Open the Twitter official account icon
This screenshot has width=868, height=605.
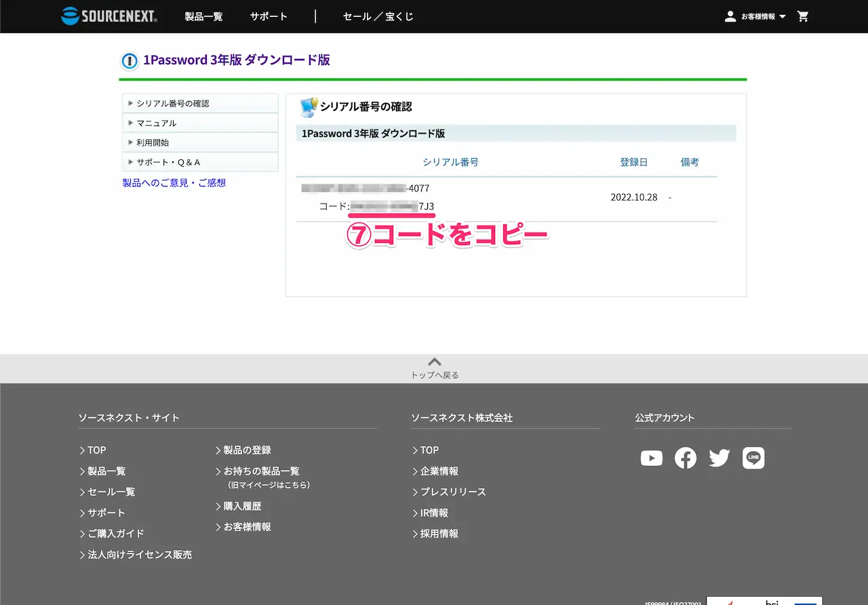pos(719,458)
